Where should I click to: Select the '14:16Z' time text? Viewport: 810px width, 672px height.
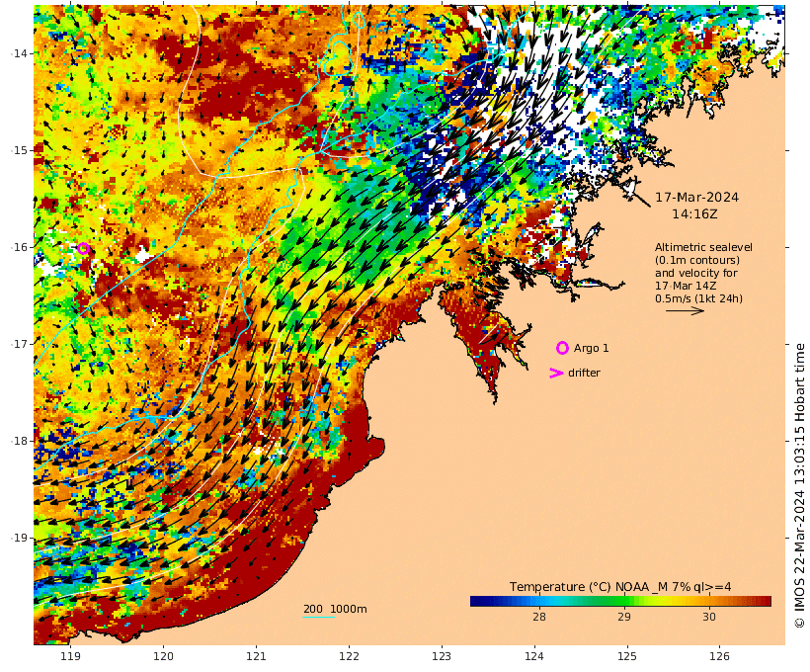click(x=694, y=214)
